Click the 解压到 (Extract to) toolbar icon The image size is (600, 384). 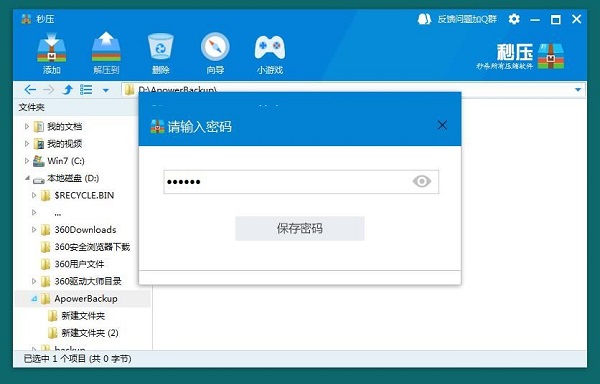click(106, 47)
